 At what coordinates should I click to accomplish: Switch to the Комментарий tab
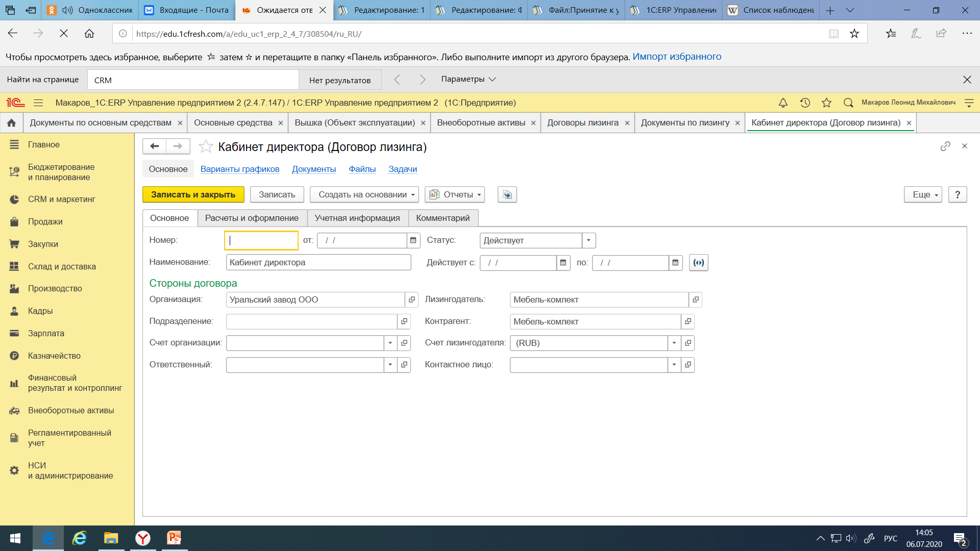[x=443, y=218]
